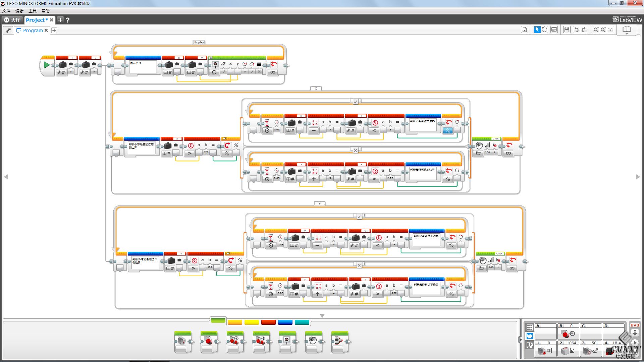Image resolution: width=644 pixels, height=362 pixels.
Task: Select the hand pan tool
Action: click(x=544, y=30)
